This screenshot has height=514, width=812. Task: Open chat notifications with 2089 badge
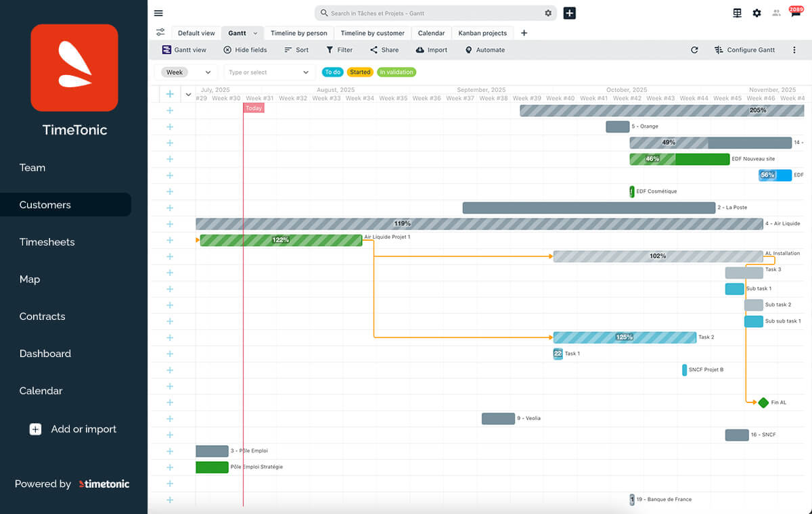coord(796,11)
